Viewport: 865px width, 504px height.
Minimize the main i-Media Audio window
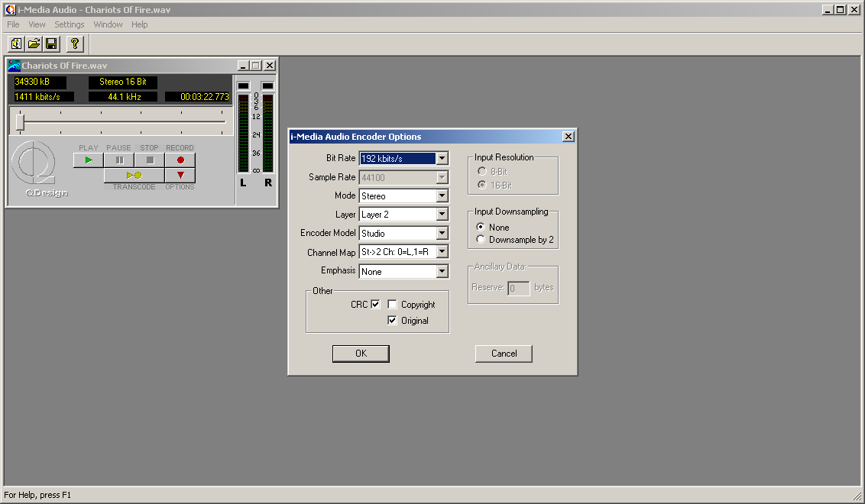(x=828, y=9)
